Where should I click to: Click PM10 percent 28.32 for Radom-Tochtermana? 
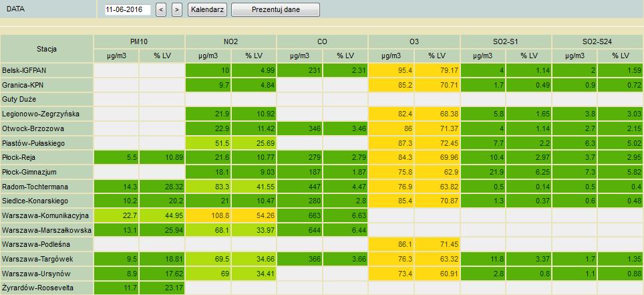(162, 187)
